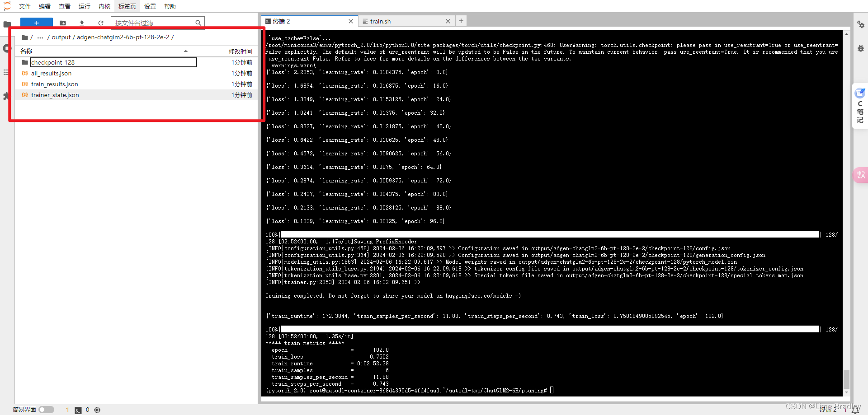Open the 设置 menu

(150, 6)
